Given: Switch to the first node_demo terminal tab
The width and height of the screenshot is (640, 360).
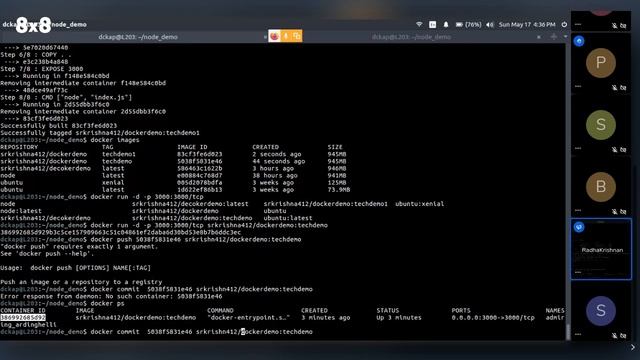Looking at the screenshot, I should 138,37.
